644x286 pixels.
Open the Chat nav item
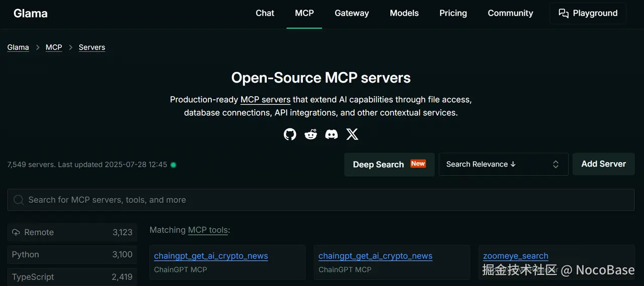[x=265, y=13]
